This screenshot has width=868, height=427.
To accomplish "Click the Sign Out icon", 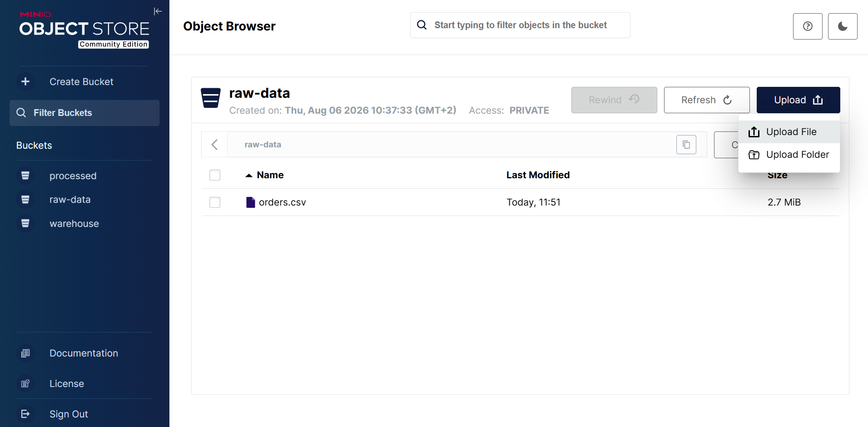I will pos(25,414).
